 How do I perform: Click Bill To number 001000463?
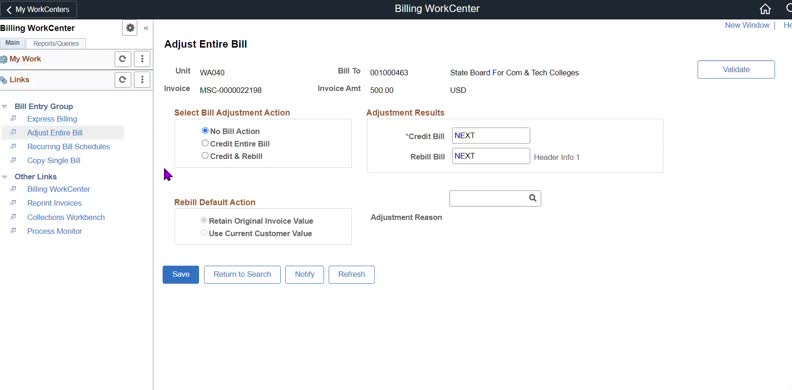[x=389, y=73]
